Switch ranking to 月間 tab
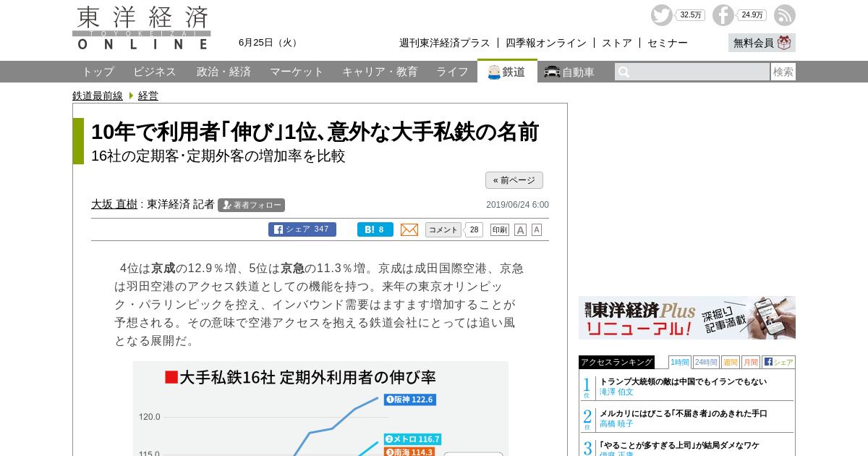Image resolution: width=868 pixels, height=456 pixels. [x=751, y=362]
